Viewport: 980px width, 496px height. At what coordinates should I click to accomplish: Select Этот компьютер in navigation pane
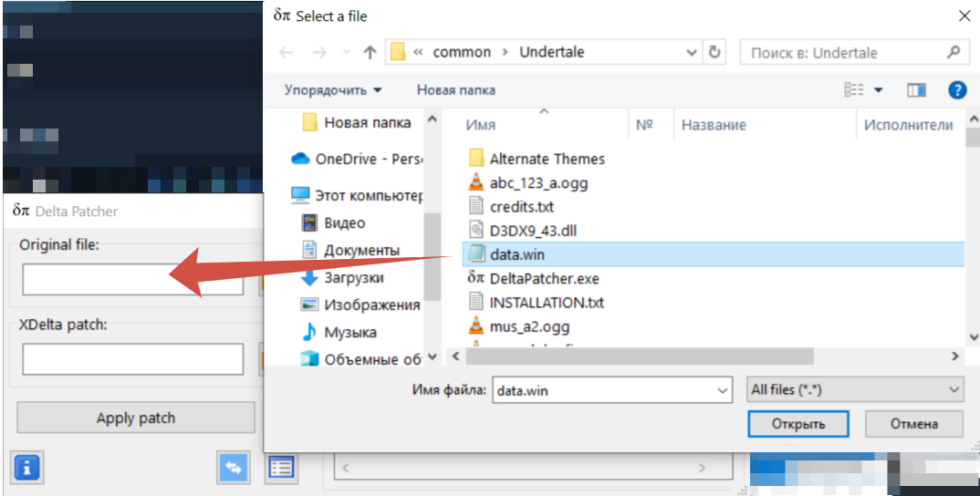[x=369, y=195]
